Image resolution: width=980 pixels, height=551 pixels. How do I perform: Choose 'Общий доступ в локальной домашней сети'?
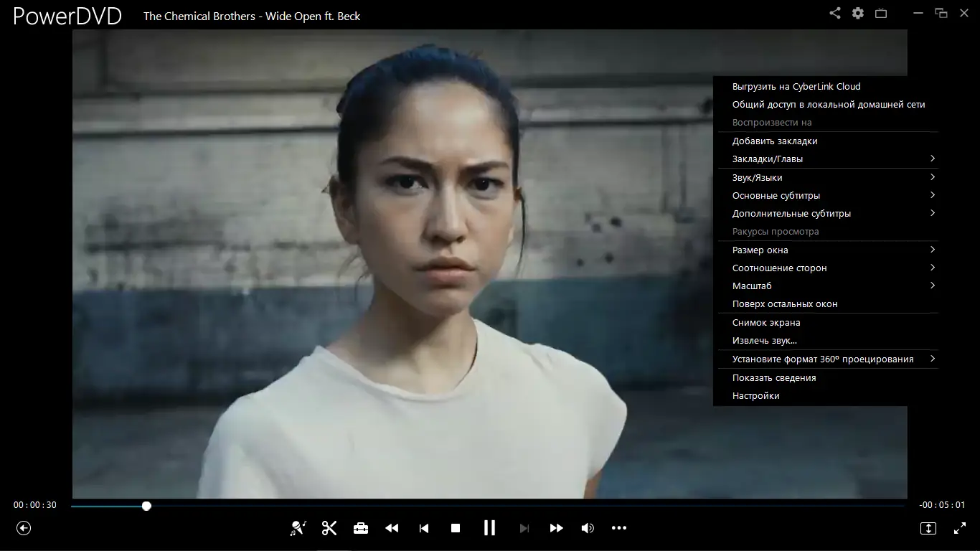point(826,104)
